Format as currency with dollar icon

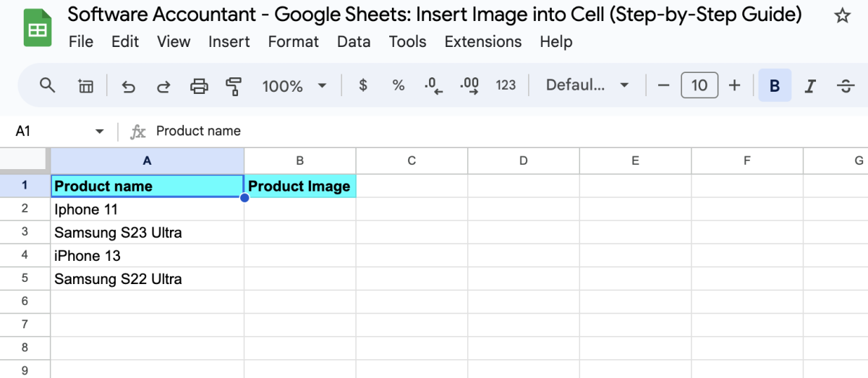click(363, 85)
